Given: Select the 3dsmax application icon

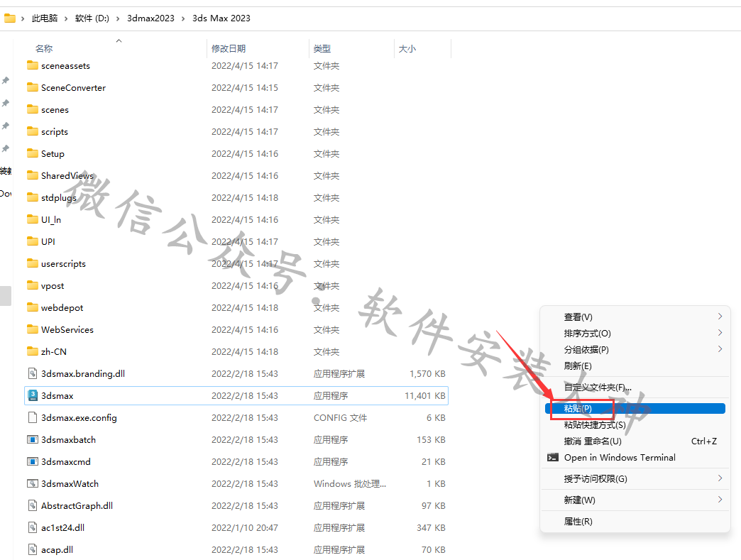Looking at the screenshot, I should (33, 395).
